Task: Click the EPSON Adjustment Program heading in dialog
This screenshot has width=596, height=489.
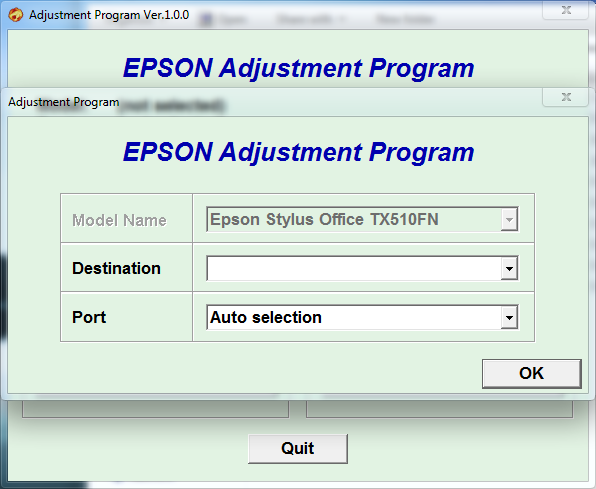Action: click(298, 152)
